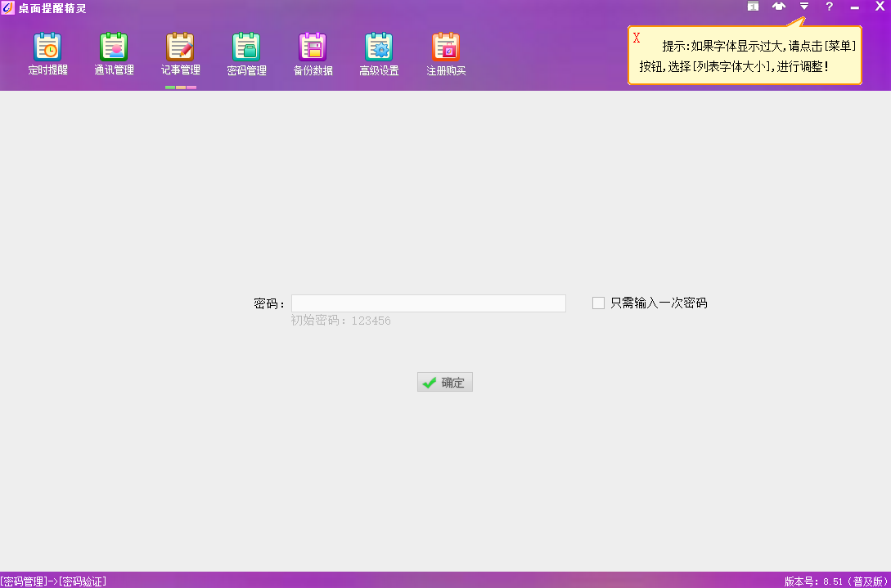Click the status bar path [密码管理]->[密码验证]
Image resolution: width=891 pixels, height=588 pixels.
tap(53, 581)
